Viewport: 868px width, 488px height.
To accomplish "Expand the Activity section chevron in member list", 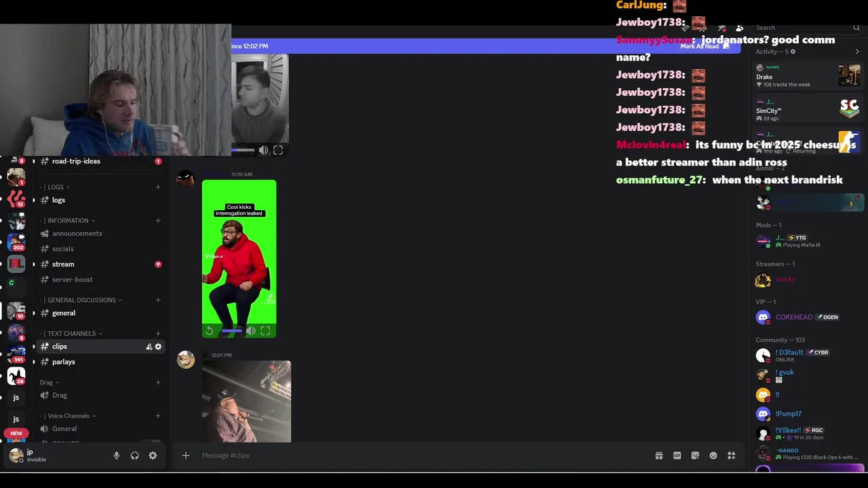I will pyautogui.click(x=857, y=52).
